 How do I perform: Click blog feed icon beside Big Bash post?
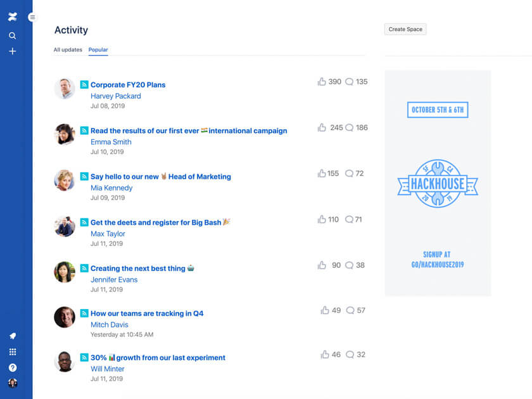pos(84,222)
